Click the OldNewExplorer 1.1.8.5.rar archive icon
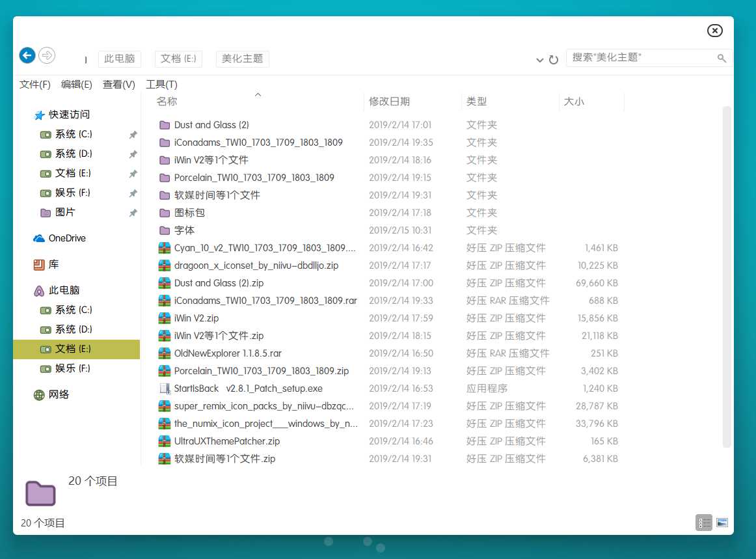756x559 pixels. tap(165, 353)
